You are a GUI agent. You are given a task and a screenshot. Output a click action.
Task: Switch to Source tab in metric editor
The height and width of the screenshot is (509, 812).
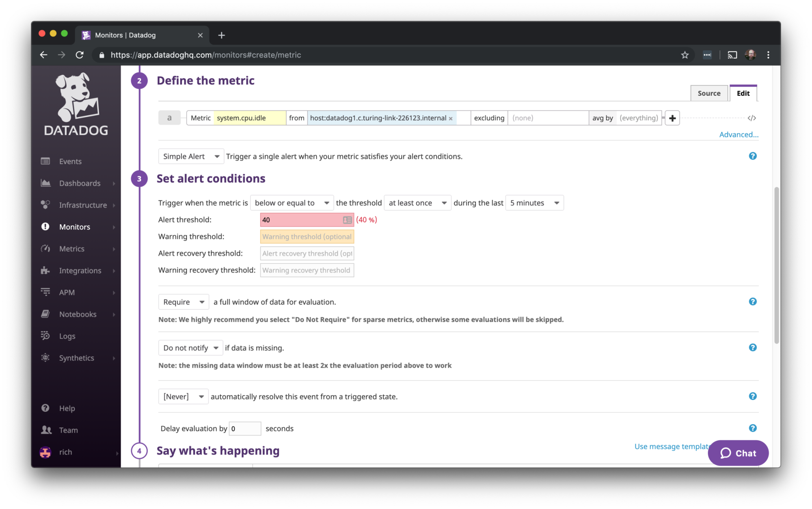[709, 93]
